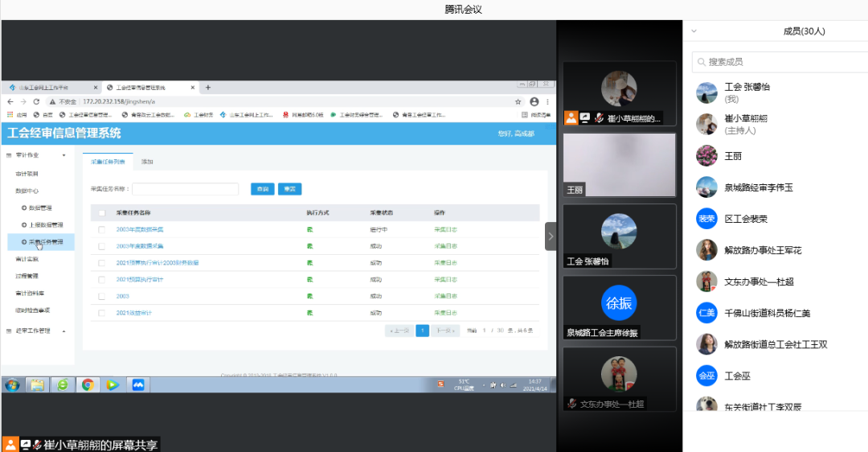Click the Tencent Meeting icon in the taskbar
This screenshot has height=452, width=868.
[138, 384]
